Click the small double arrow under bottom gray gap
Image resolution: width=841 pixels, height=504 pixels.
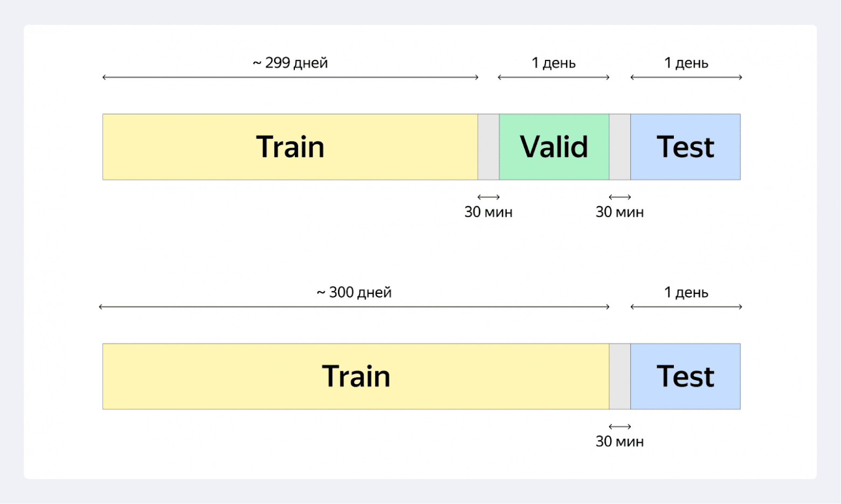point(619,426)
